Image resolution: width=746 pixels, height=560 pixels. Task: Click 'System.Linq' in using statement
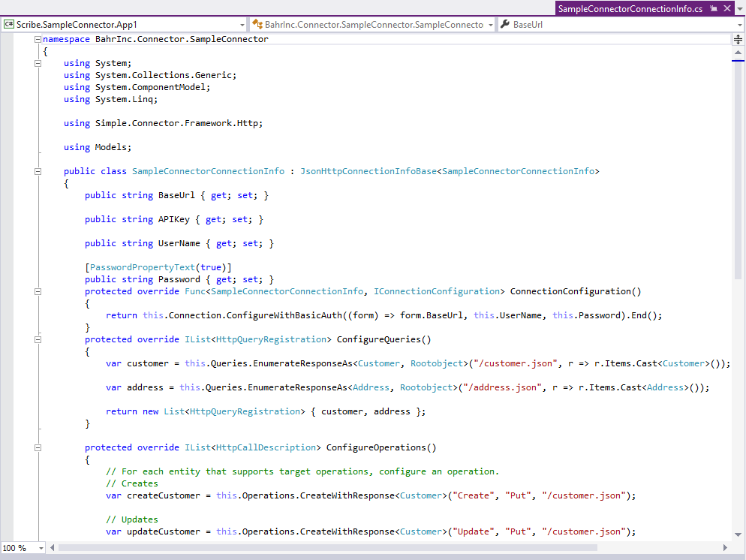(x=124, y=99)
